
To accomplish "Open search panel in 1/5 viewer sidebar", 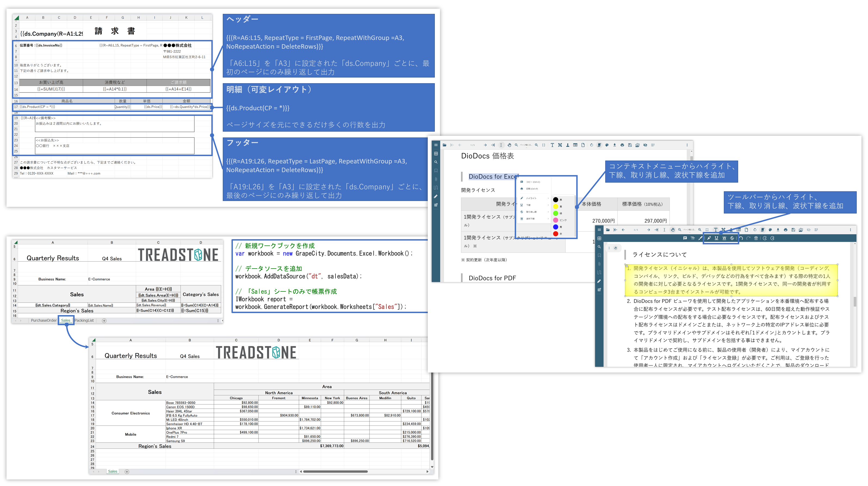I will [x=436, y=162].
